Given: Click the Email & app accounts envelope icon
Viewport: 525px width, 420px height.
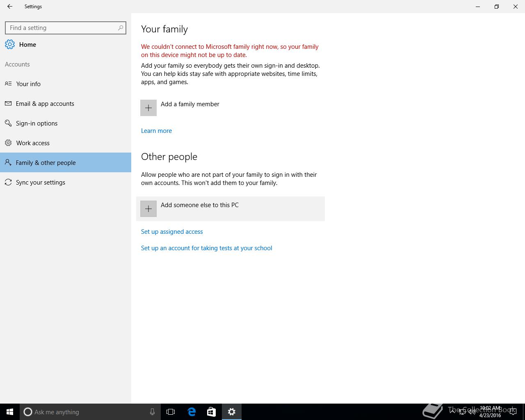Looking at the screenshot, I should pyautogui.click(x=8, y=103).
